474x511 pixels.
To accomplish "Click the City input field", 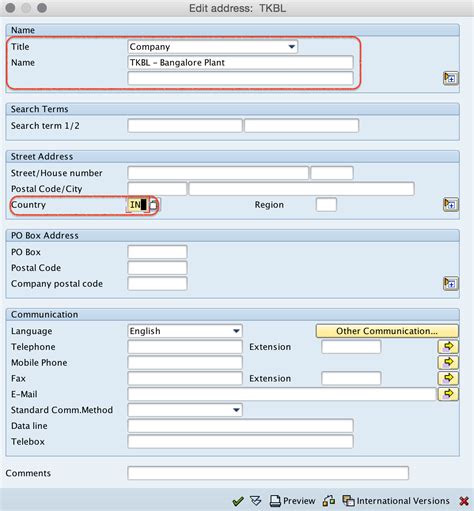I will pyautogui.click(x=302, y=189).
